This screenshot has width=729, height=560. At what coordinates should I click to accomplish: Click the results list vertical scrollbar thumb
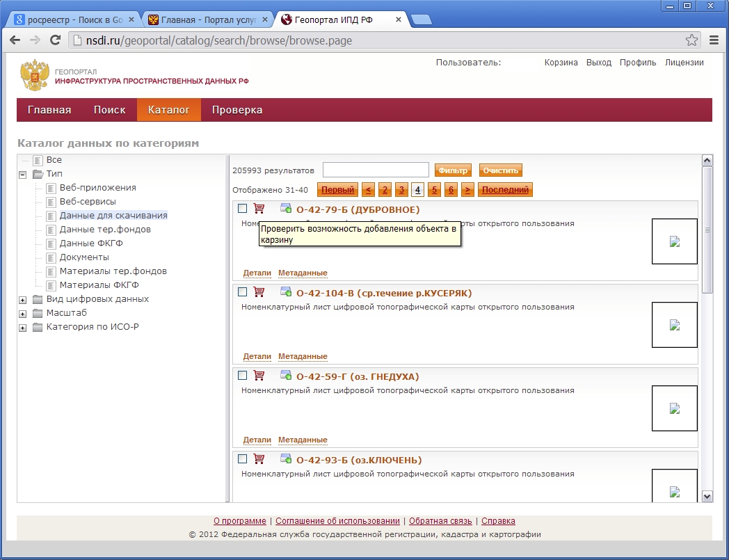(707, 230)
